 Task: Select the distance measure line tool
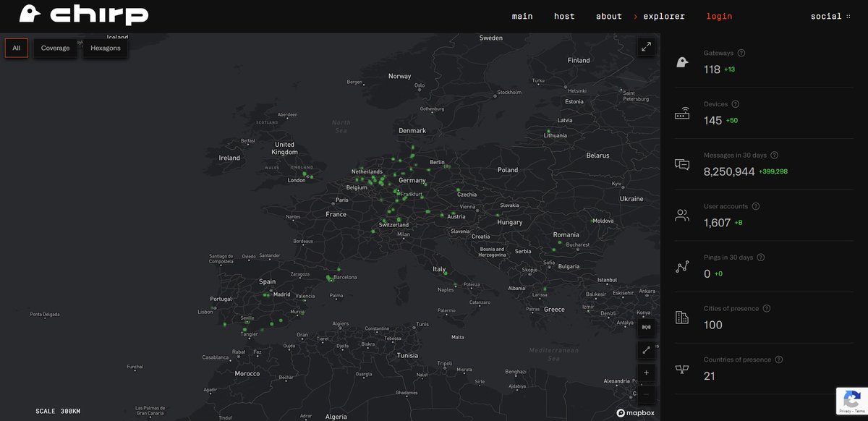pyautogui.click(x=646, y=350)
